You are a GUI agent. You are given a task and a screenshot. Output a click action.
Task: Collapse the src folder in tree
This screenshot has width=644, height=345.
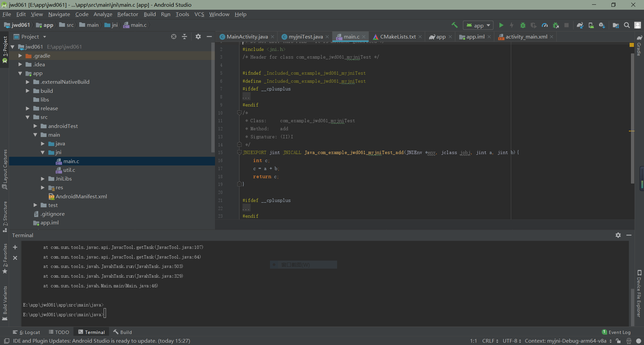pyautogui.click(x=28, y=117)
